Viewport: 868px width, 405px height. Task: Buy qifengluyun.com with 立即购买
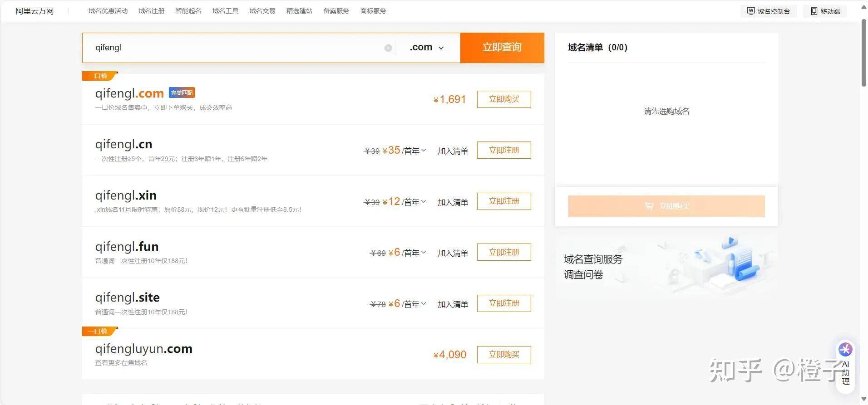point(504,355)
